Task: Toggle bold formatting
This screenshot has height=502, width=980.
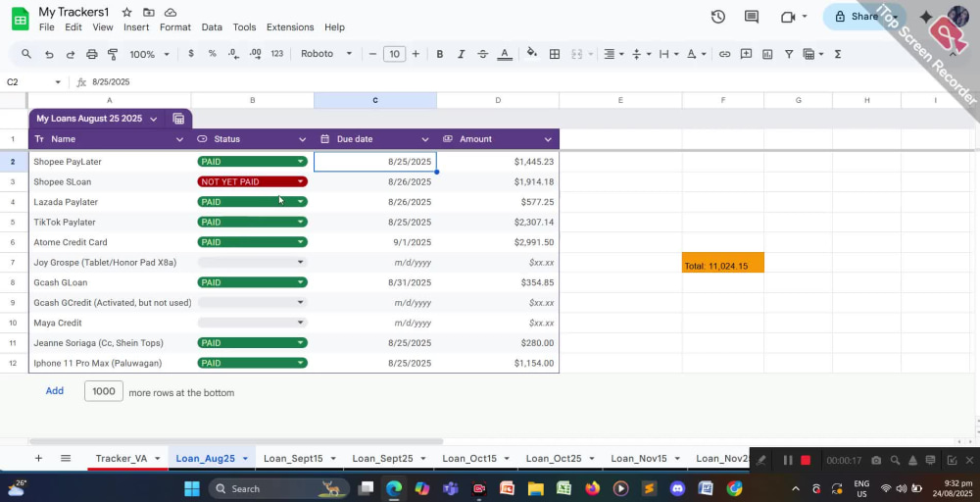Action: (x=439, y=54)
